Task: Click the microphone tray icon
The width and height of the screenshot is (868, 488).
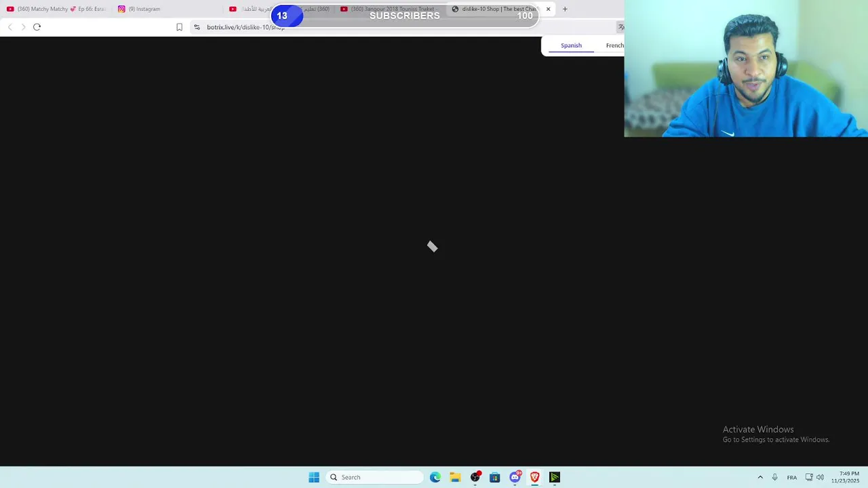Action: tap(774, 477)
